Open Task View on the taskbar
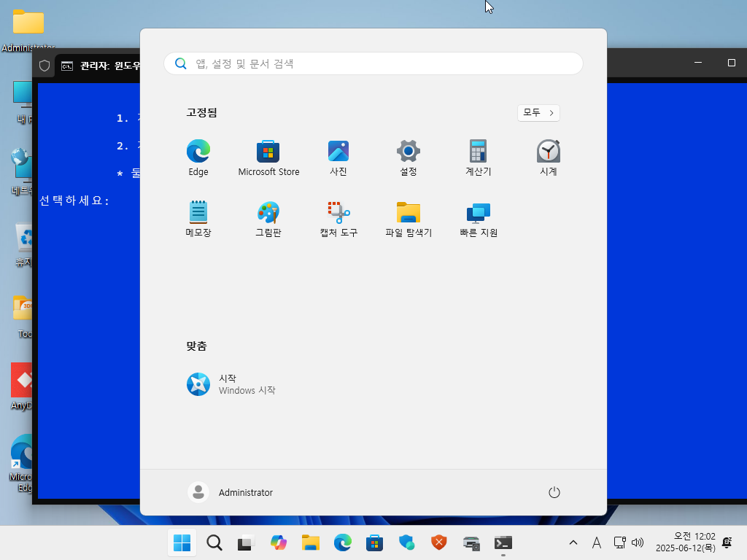This screenshot has height=560, width=747. pos(246,542)
